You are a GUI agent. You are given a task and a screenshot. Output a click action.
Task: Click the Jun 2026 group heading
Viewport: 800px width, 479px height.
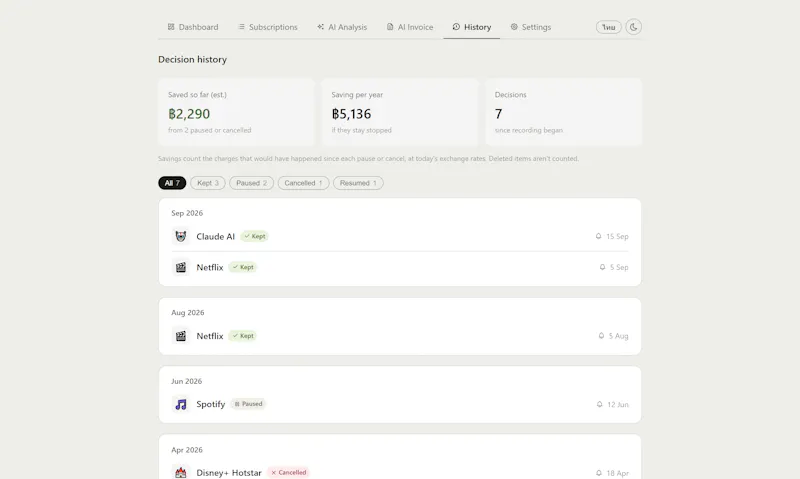(x=187, y=382)
